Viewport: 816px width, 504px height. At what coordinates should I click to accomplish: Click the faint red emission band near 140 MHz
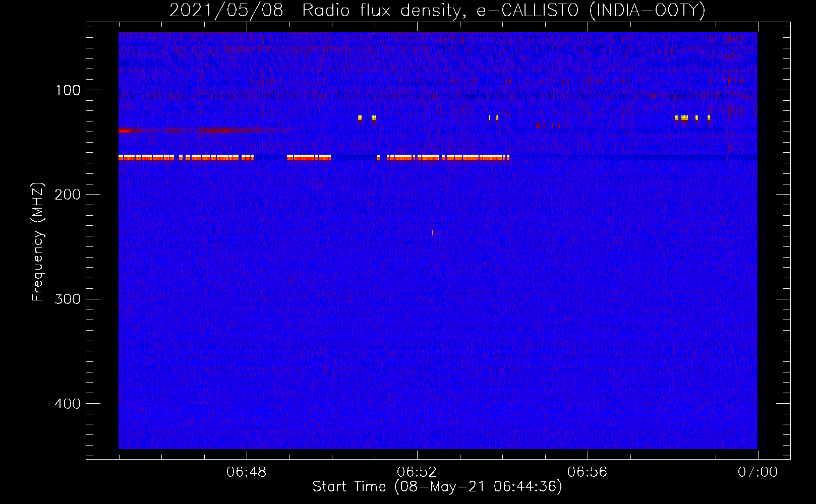click(204, 131)
